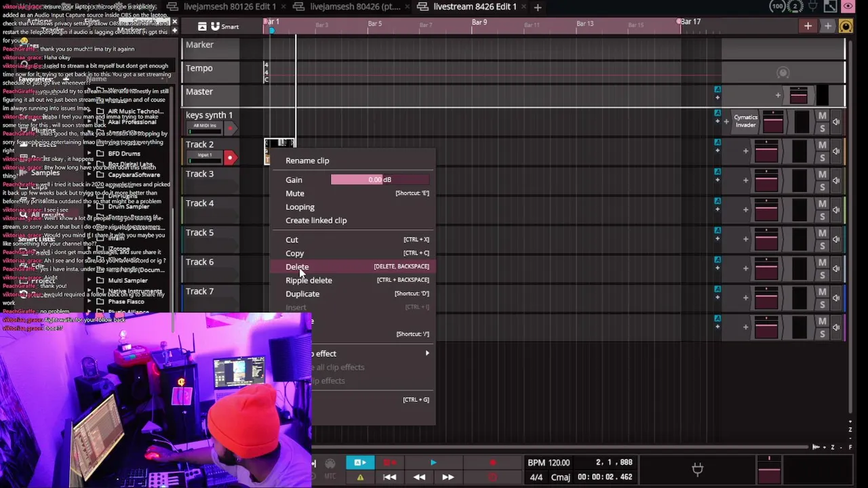Click the master volume plugin on Master row
868x488 pixels.
pos(799,94)
